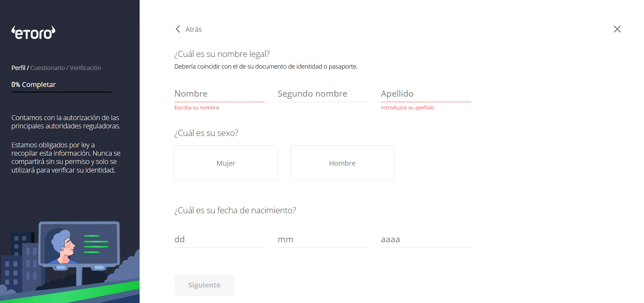
Task: Click the 'Escriba su nombre' error message
Action: click(x=197, y=108)
